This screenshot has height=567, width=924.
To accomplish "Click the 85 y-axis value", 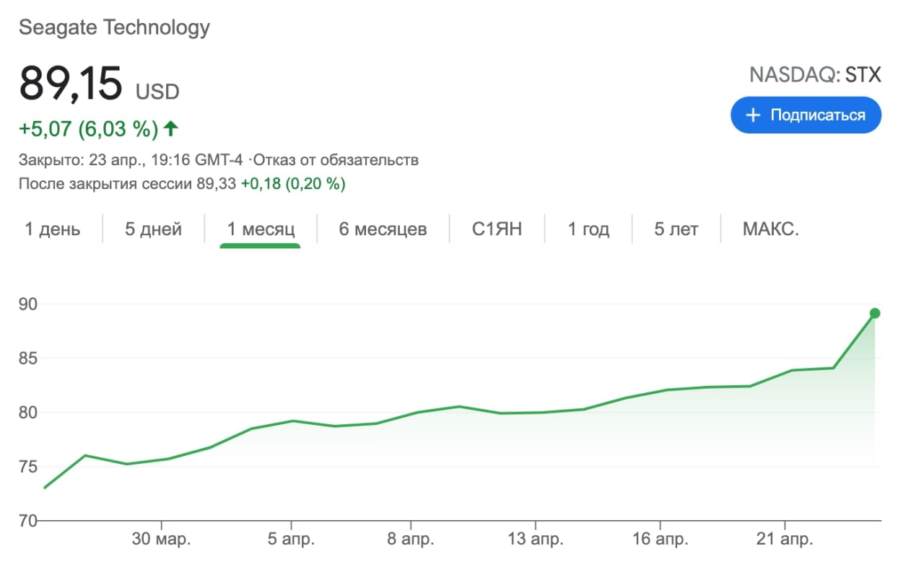I will [28, 359].
